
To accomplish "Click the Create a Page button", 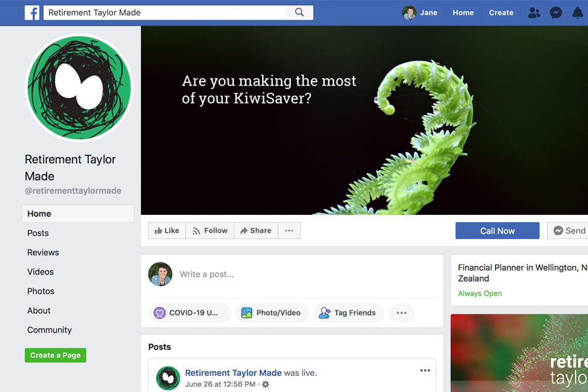I will 56,355.
